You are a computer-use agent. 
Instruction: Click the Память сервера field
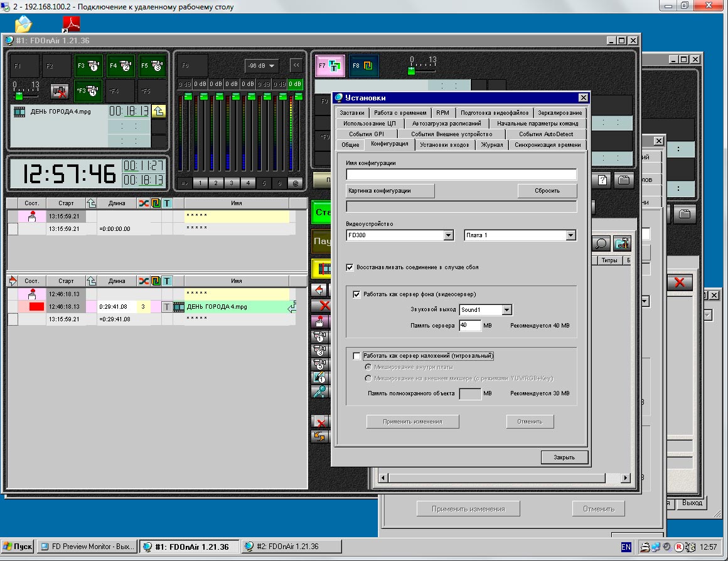470,326
